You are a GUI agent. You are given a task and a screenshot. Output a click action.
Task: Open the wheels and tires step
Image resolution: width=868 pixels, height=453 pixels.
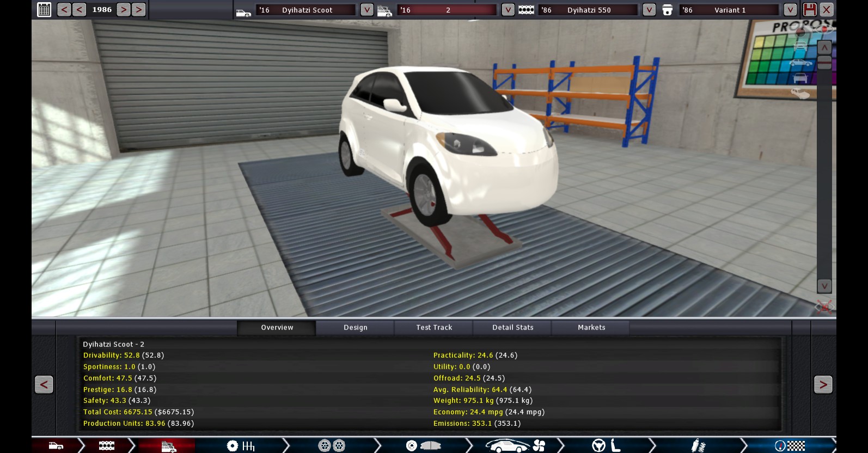(x=332, y=446)
